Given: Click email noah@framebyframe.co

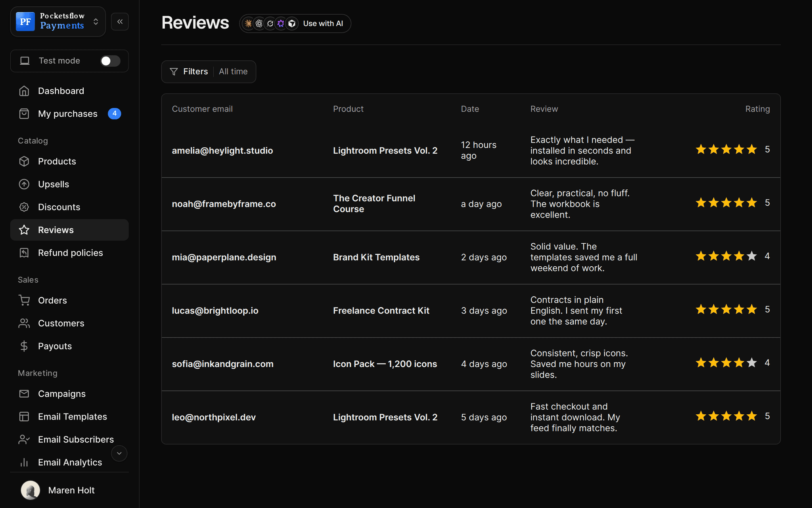Looking at the screenshot, I should pyautogui.click(x=224, y=204).
